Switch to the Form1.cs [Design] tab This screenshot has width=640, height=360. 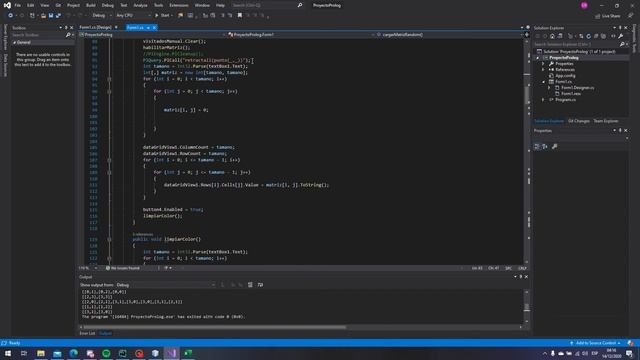(96, 27)
